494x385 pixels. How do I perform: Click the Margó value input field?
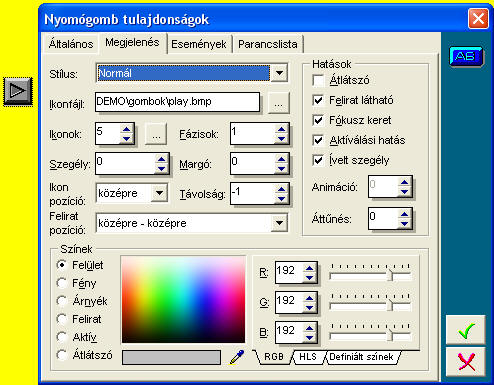(253, 163)
